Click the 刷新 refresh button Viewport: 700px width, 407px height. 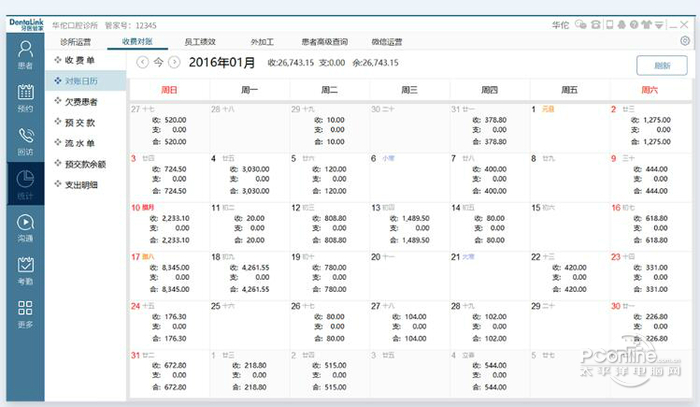[662, 66]
